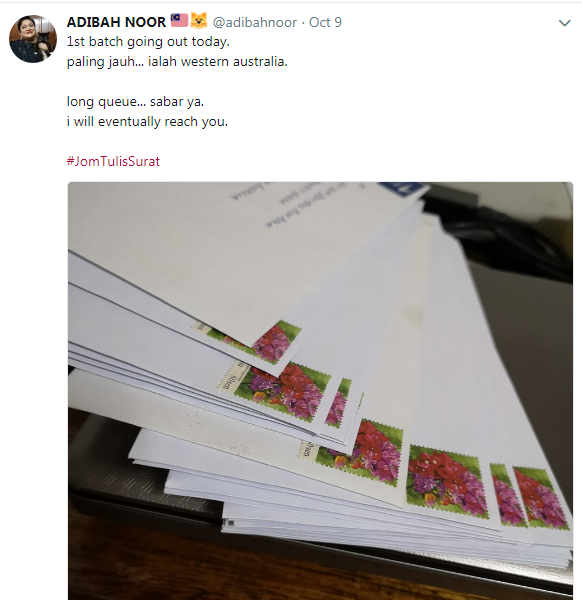Image resolution: width=582 pixels, height=600 pixels.
Task: Enlarge the stacked envelopes photo
Action: 320,391
